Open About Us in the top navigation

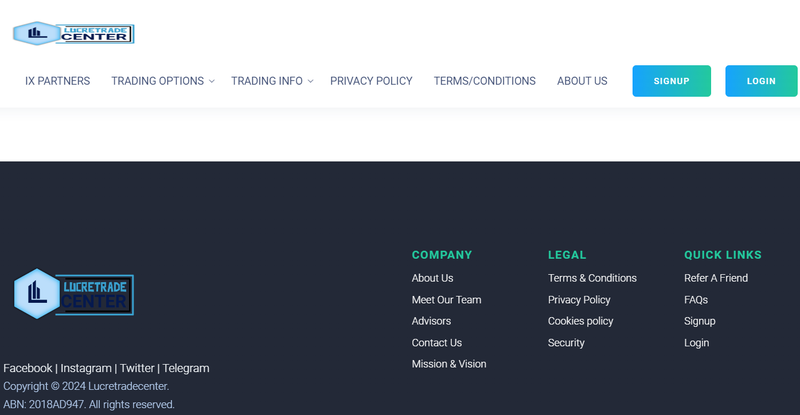pyautogui.click(x=582, y=81)
